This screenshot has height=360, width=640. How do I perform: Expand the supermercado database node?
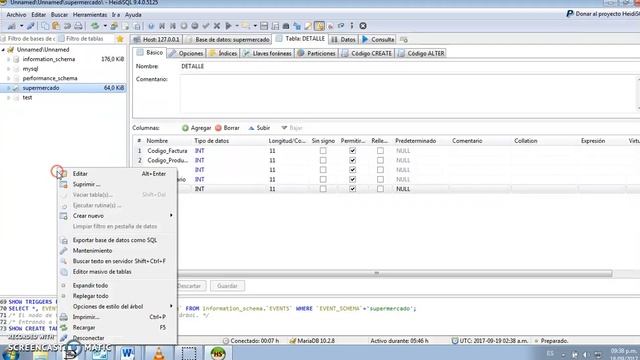coord(9,88)
